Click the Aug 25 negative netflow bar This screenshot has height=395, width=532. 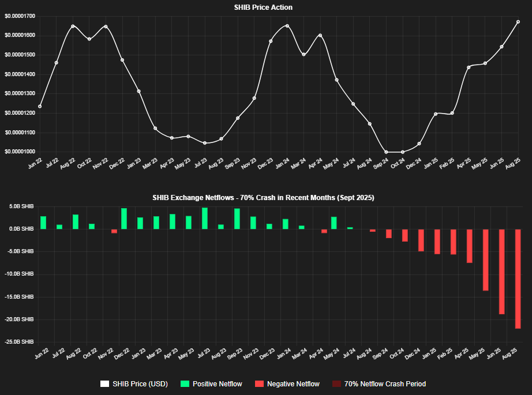pyautogui.click(x=518, y=279)
